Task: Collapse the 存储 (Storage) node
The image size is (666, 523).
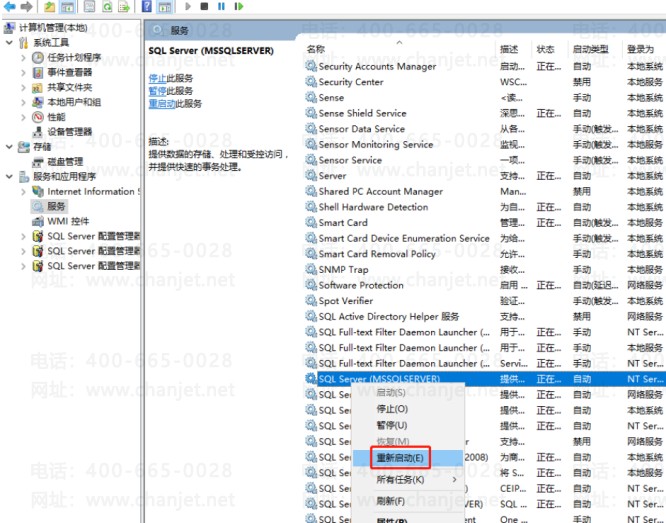Action: [x=9, y=147]
